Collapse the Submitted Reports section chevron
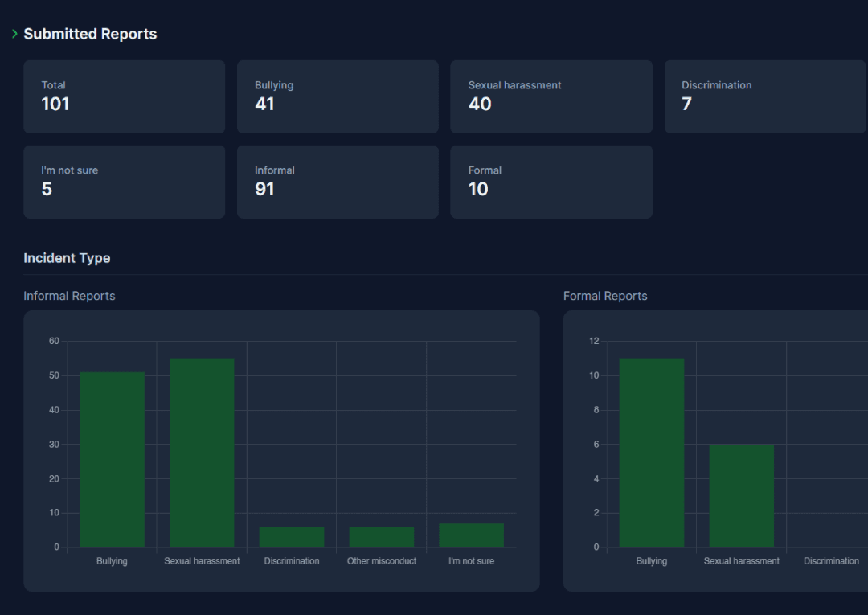Screen dimensions: 868x615 click(x=14, y=34)
